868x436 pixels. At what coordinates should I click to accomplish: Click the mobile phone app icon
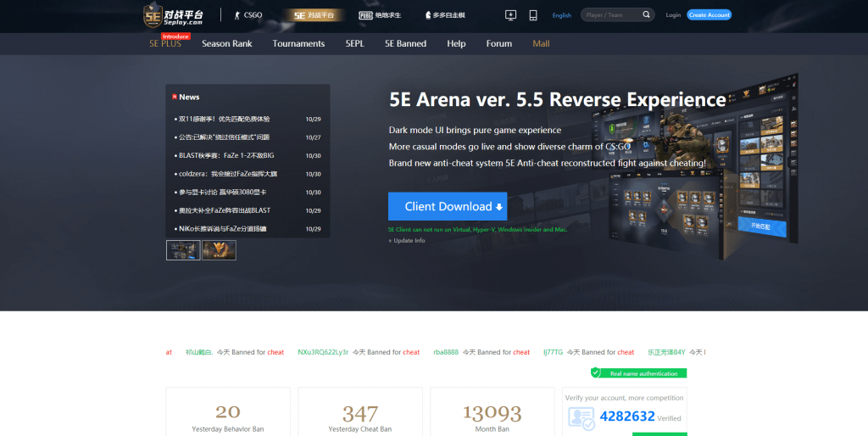click(x=533, y=15)
